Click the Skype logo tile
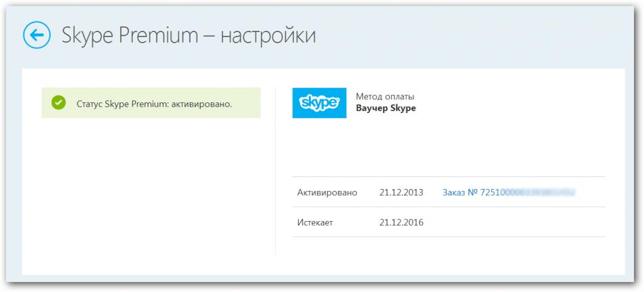 pyautogui.click(x=319, y=103)
